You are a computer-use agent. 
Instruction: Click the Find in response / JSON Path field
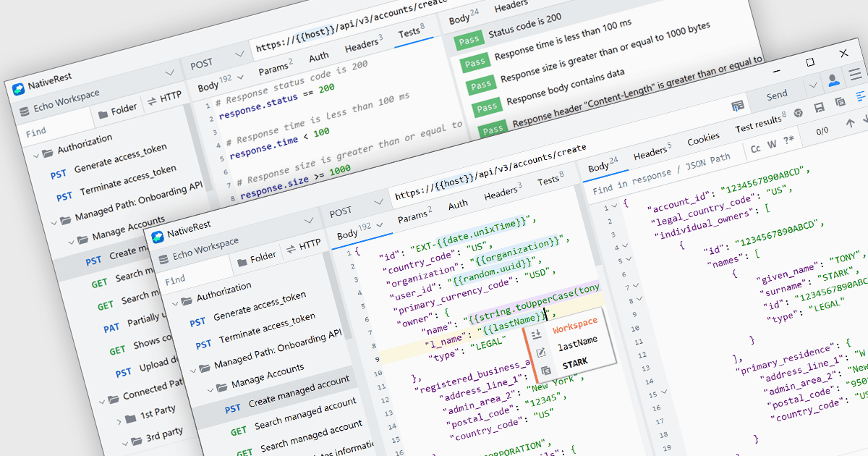point(662,174)
